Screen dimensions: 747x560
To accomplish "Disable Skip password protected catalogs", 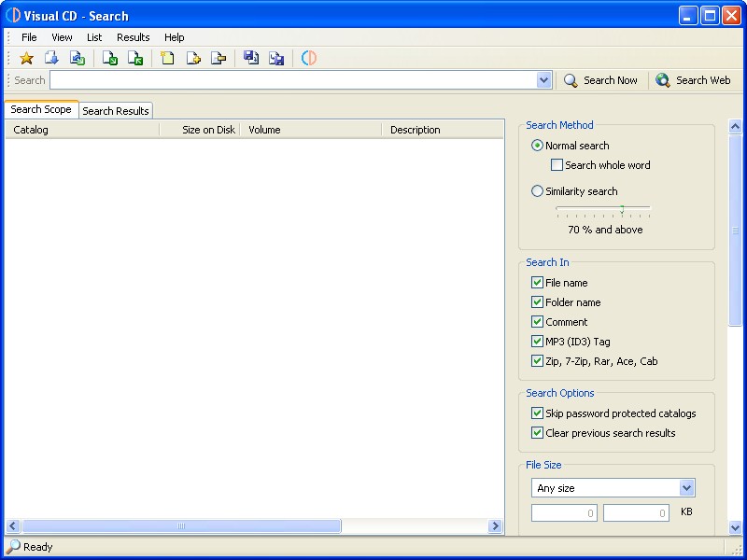I will (537, 413).
